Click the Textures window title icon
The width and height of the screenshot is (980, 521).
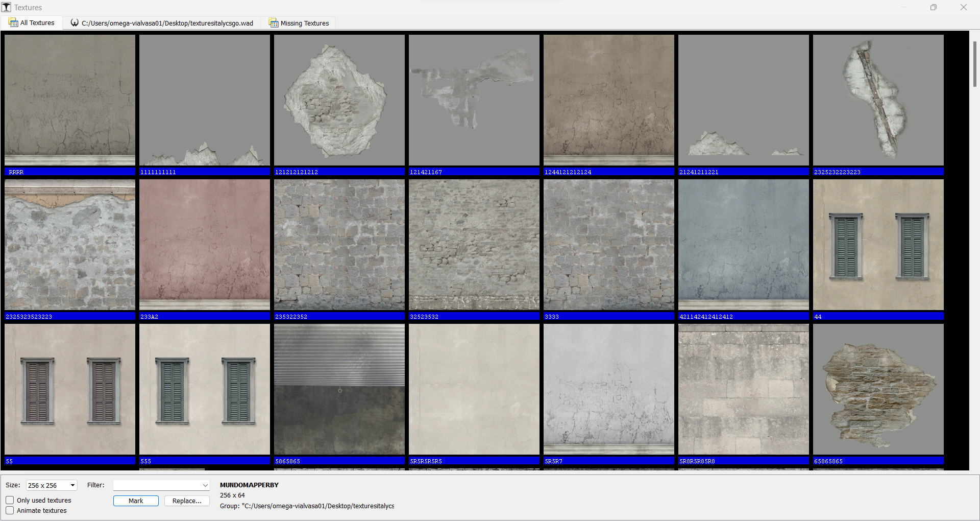point(6,7)
